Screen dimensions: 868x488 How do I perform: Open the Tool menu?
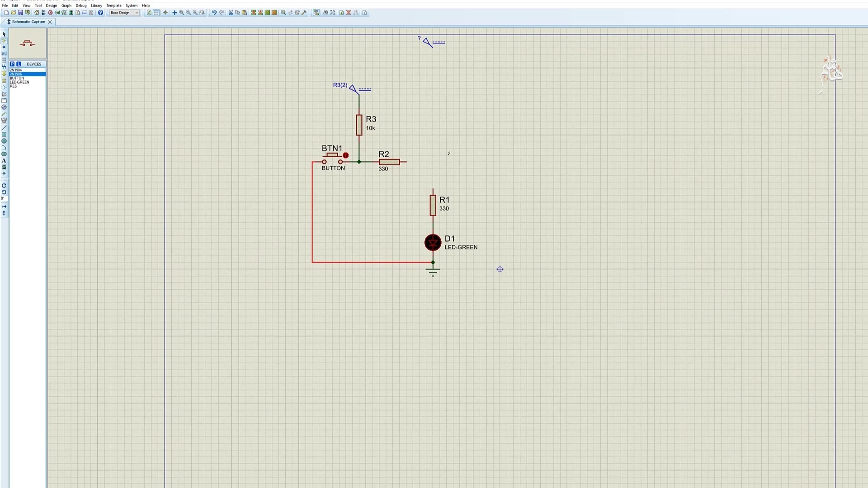click(38, 5)
